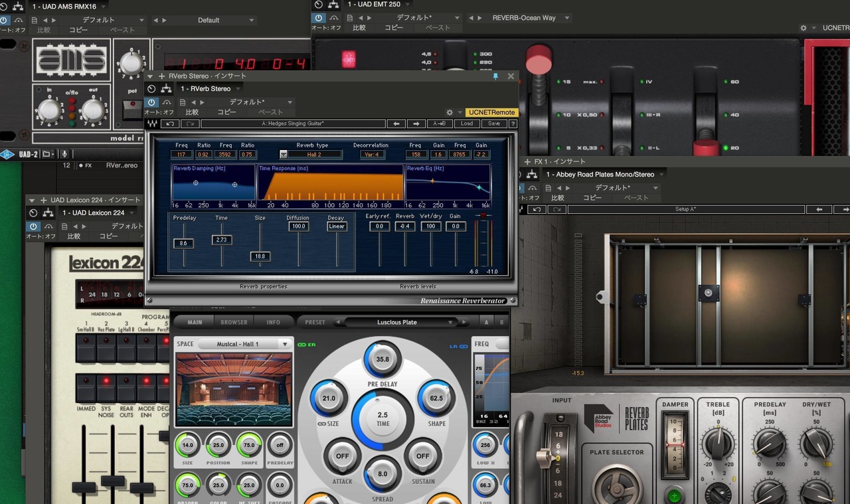Click the RVerb Predelay slider handle 8.6
The height and width of the screenshot is (504, 850).
(x=183, y=244)
